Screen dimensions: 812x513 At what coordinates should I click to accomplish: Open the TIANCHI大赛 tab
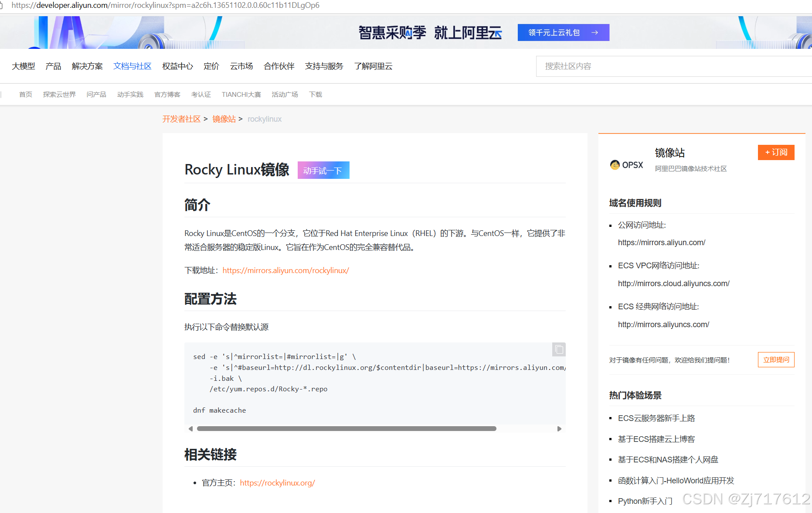(x=241, y=94)
